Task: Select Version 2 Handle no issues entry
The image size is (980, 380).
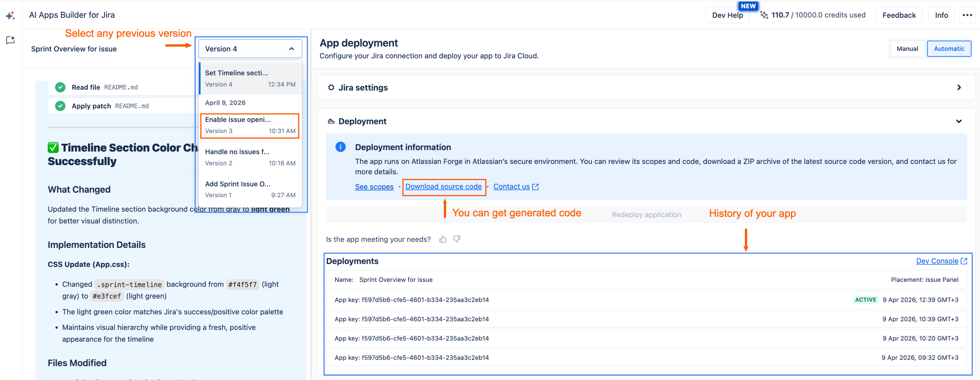Action: click(250, 157)
